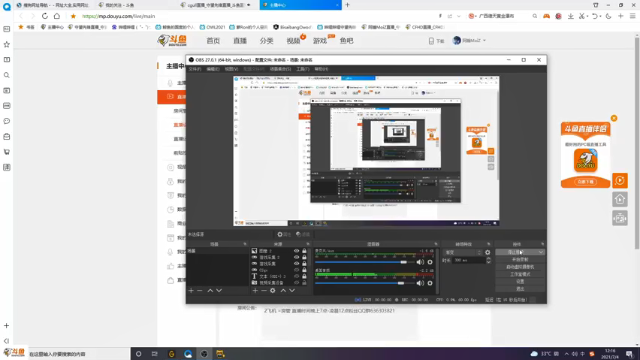Toggle lock on text GDI+ source
The image size is (640, 360).
(x=304, y=276)
